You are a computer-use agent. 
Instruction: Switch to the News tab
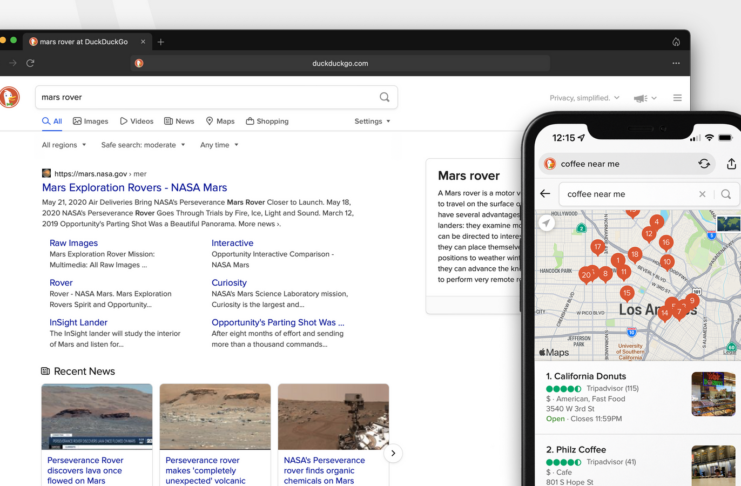click(x=179, y=121)
